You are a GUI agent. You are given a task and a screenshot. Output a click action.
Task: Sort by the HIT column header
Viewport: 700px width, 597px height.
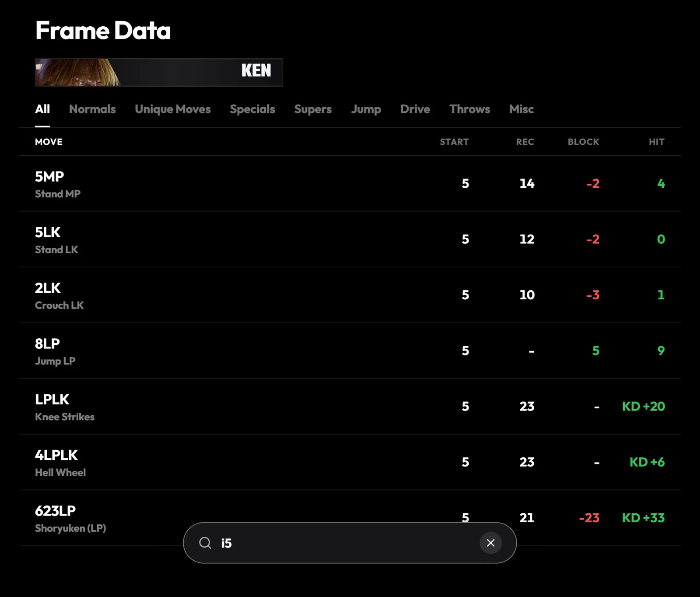[x=657, y=142]
